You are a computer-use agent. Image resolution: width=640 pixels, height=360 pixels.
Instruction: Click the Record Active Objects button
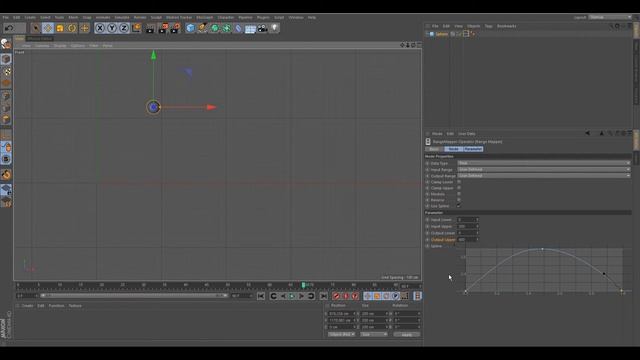[336, 296]
